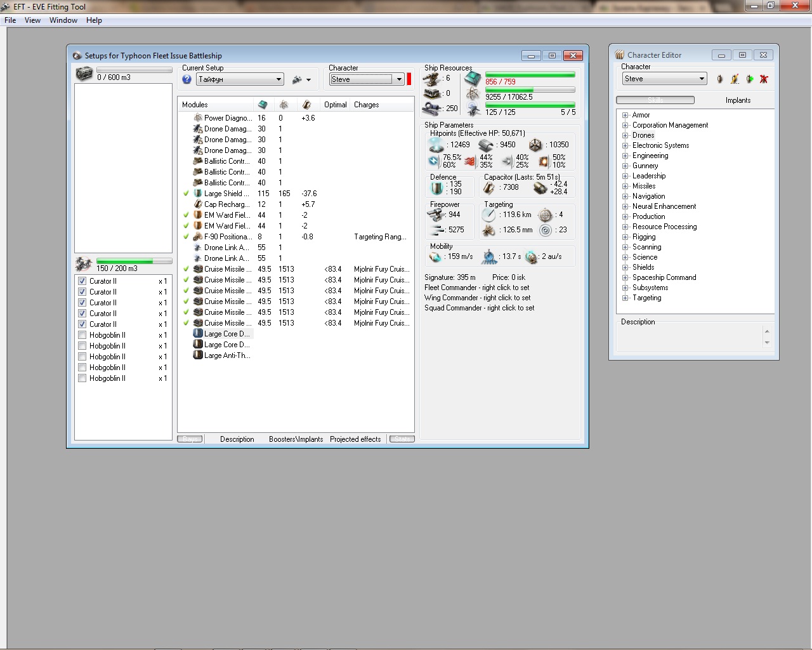Open the Help menu
The width and height of the screenshot is (812, 650).
coord(94,20)
